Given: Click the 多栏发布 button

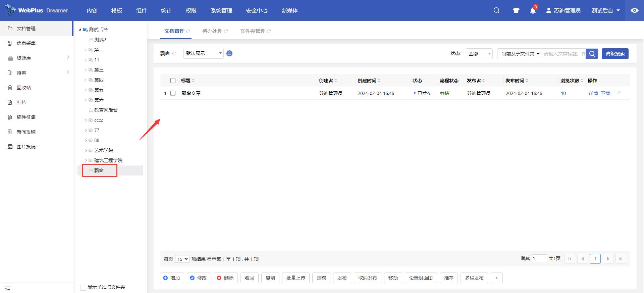Looking at the screenshot, I should click(474, 278).
